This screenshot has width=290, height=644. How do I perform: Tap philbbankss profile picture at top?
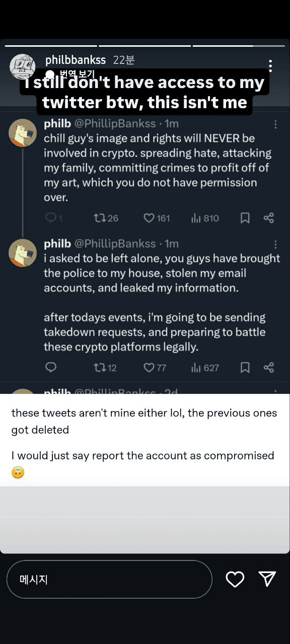pos(22,66)
